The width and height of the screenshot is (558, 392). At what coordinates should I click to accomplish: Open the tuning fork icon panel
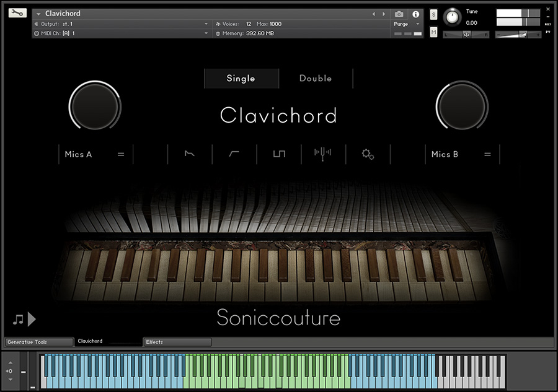pyautogui.click(x=323, y=154)
